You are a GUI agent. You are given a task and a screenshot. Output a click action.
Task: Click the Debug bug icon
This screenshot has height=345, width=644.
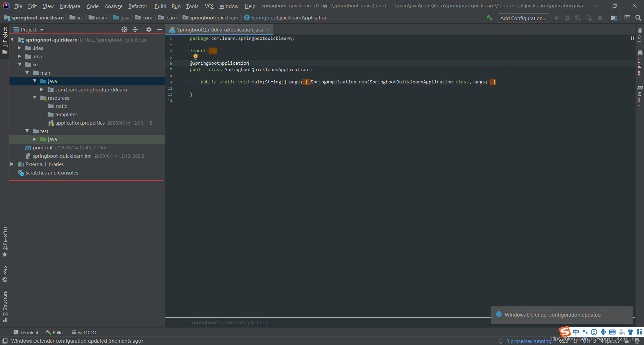coord(568,18)
